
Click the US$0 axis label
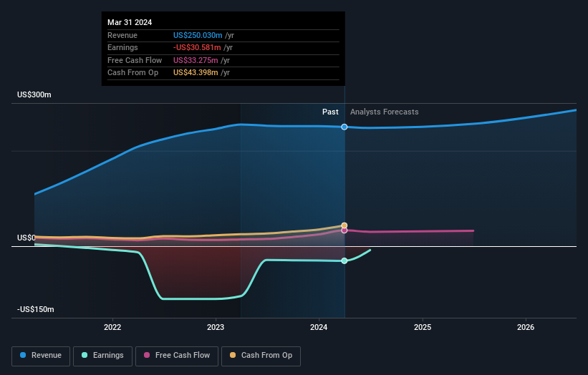tap(26, 238)
